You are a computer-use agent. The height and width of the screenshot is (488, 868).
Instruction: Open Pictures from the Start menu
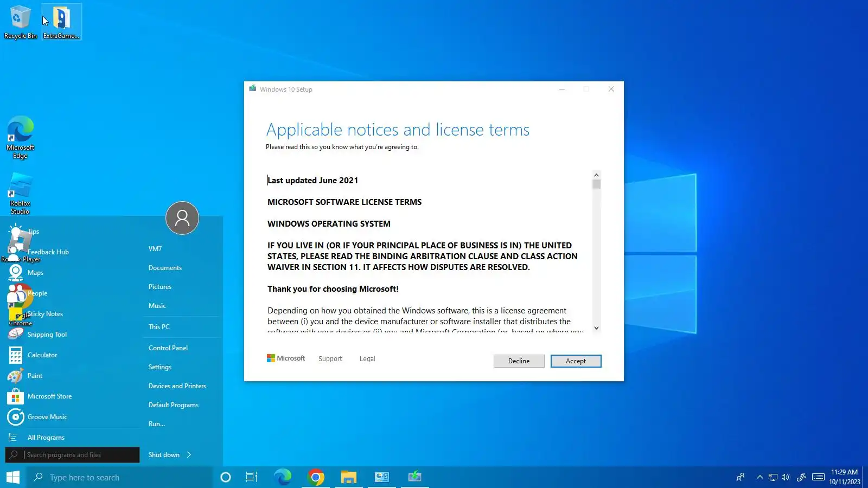(x=160, y=287)
